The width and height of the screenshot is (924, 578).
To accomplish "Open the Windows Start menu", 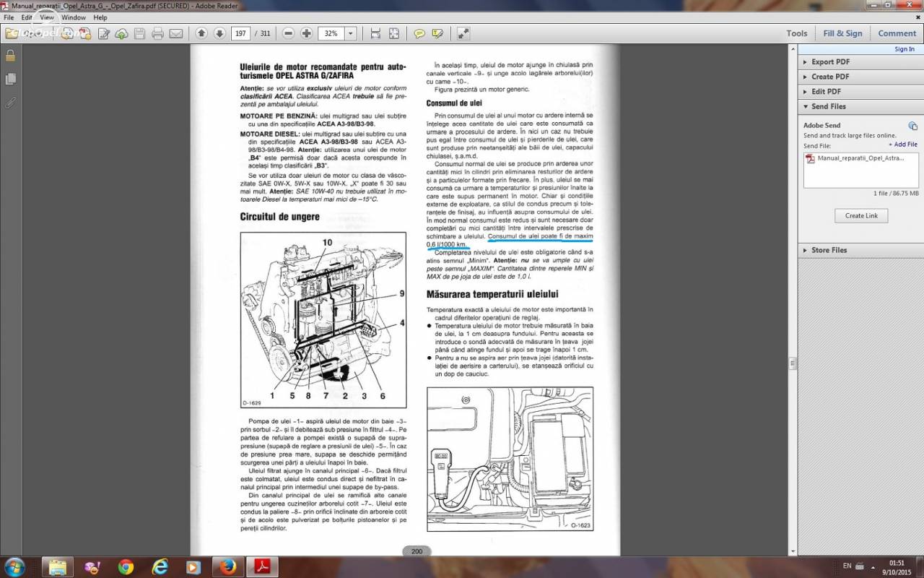I will click(x=14, y=567).
